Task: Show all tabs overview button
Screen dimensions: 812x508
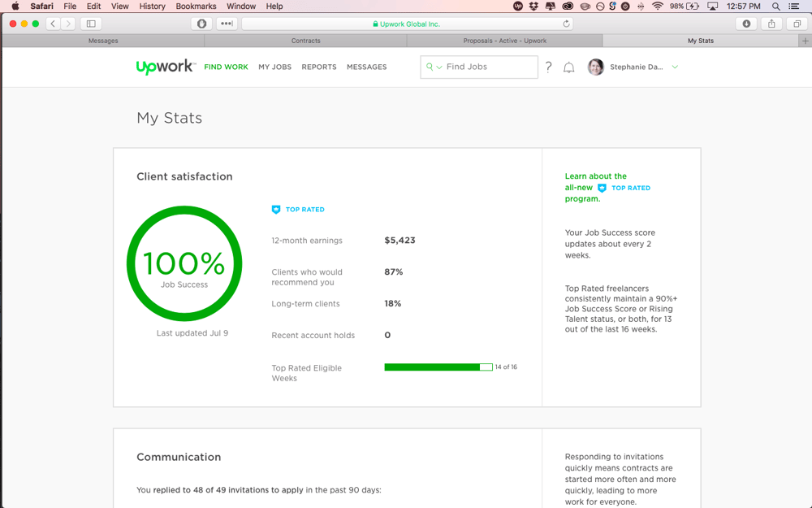Action: 797,24
